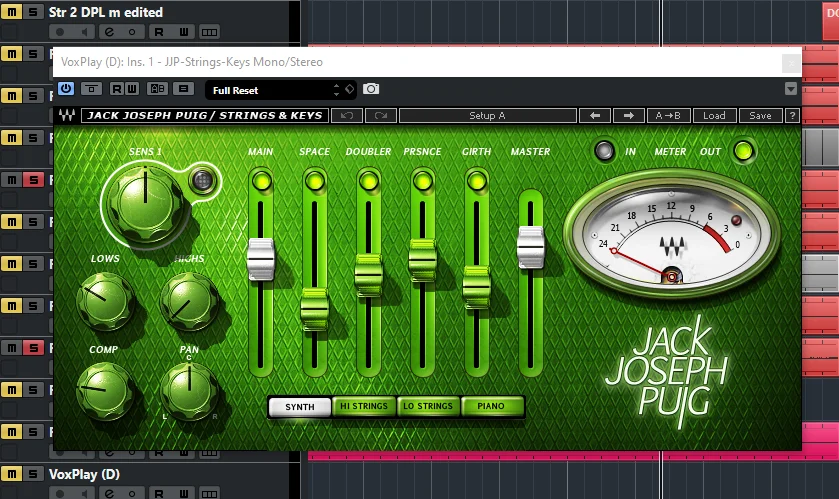This screenshot has width=839, height=499.
Task: Click the preset up/down stepper arrows
Action: pyautogui.click(x=336, y=90)
